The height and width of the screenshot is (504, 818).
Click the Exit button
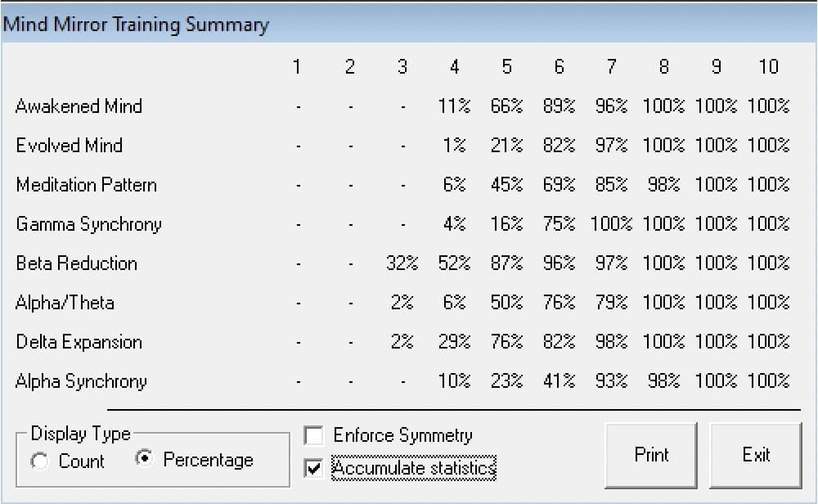pyautogui.click(x=755, y=455)
